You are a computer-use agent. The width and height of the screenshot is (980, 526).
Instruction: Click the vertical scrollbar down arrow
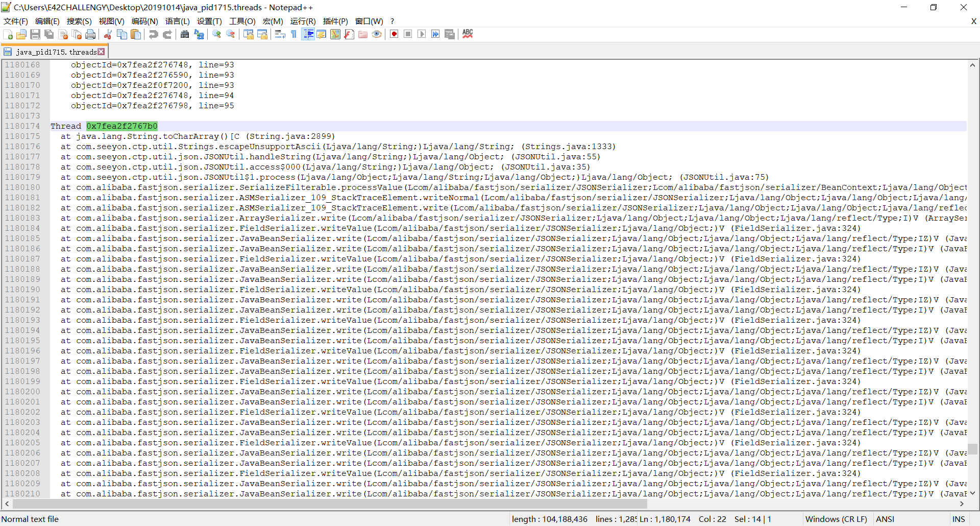(972, 493)
